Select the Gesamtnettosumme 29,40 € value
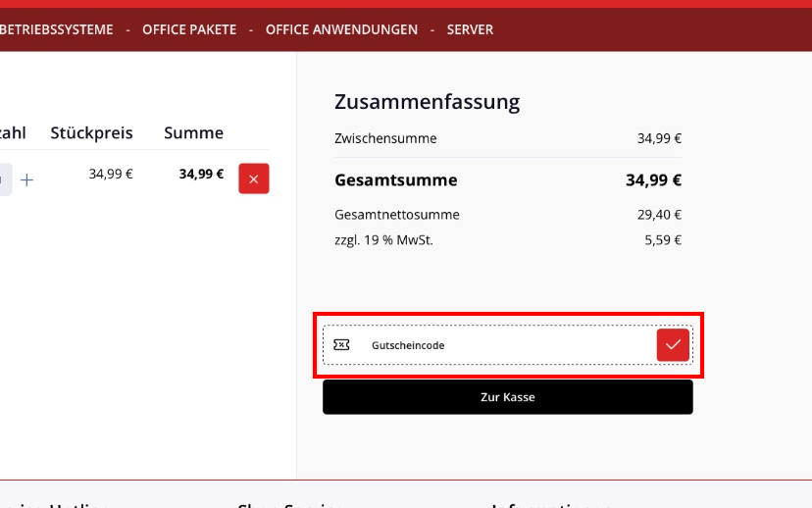This screenshot has height=508, width=812. [659, 215]
